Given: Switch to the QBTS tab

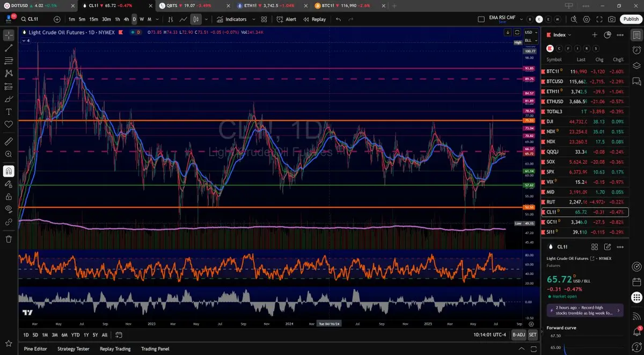Looking at the screenshot, I should click(193, 5).
